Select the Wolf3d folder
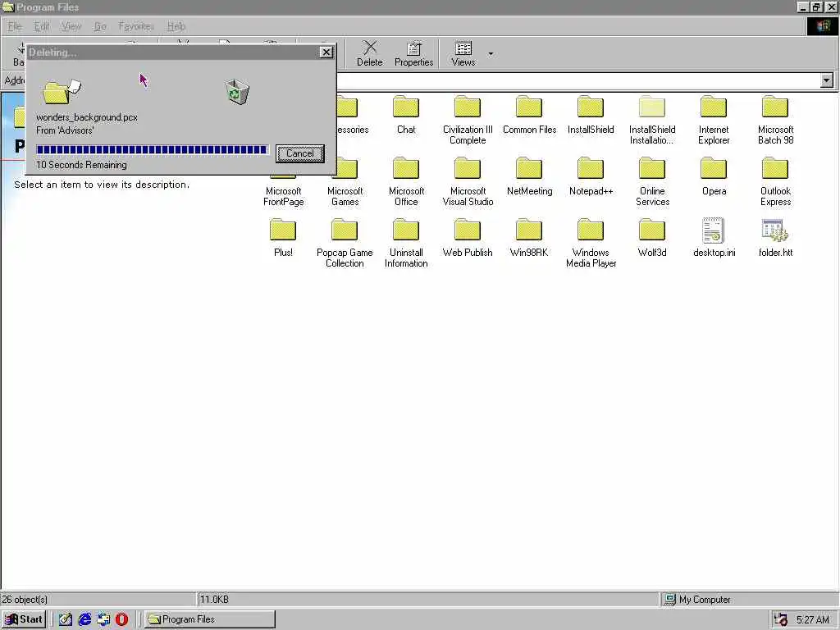This screenshot has height=630, width=840. coord(652,239)
